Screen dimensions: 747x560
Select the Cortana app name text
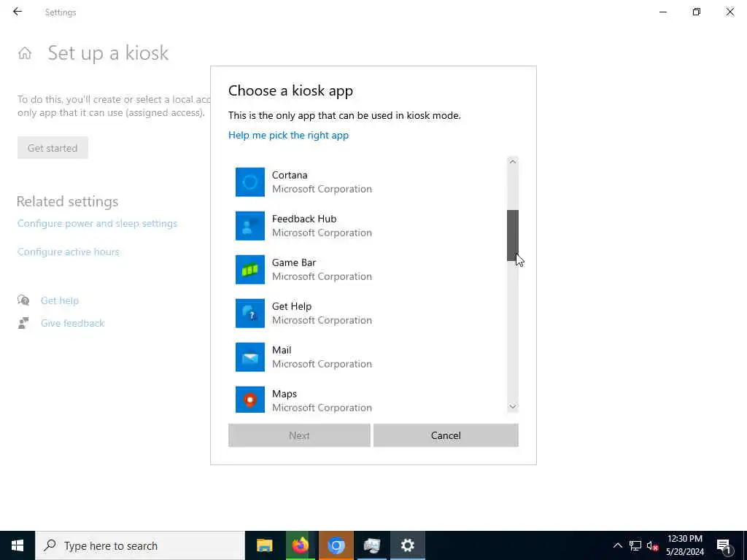(x=290, y=175)
